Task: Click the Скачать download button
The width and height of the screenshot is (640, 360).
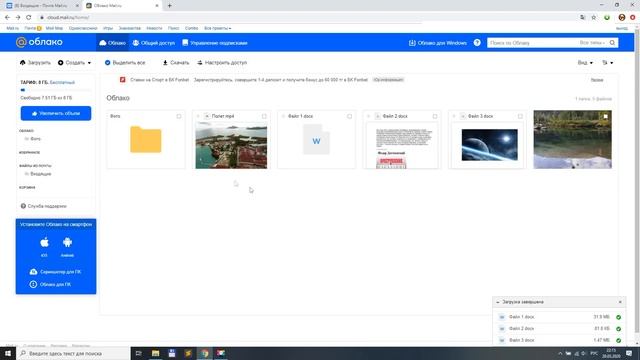Action: click(x=176, y=62)
